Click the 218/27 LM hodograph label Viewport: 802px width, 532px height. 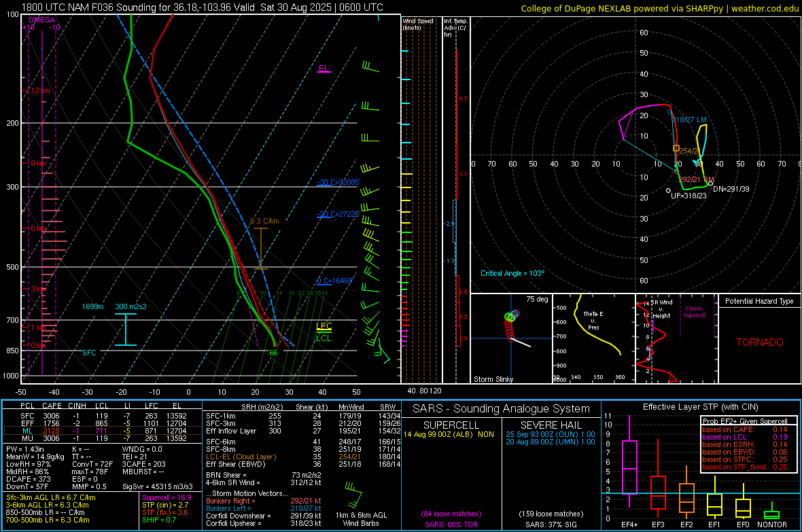(x=689, y=120)
